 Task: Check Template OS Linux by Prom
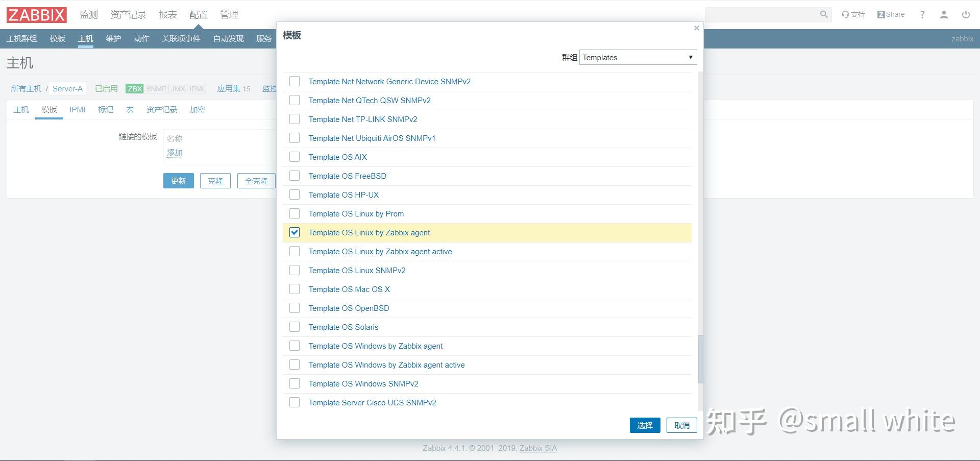[x=295, y=213]
